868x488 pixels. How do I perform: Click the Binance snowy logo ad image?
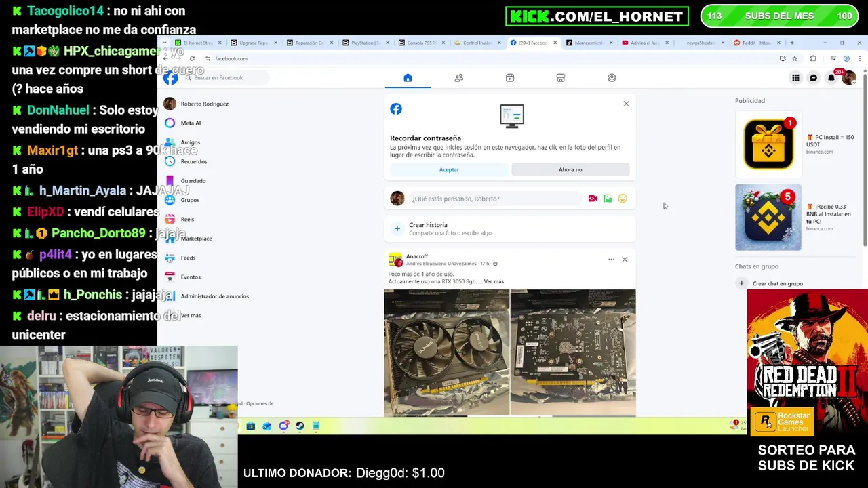[768, 218]
